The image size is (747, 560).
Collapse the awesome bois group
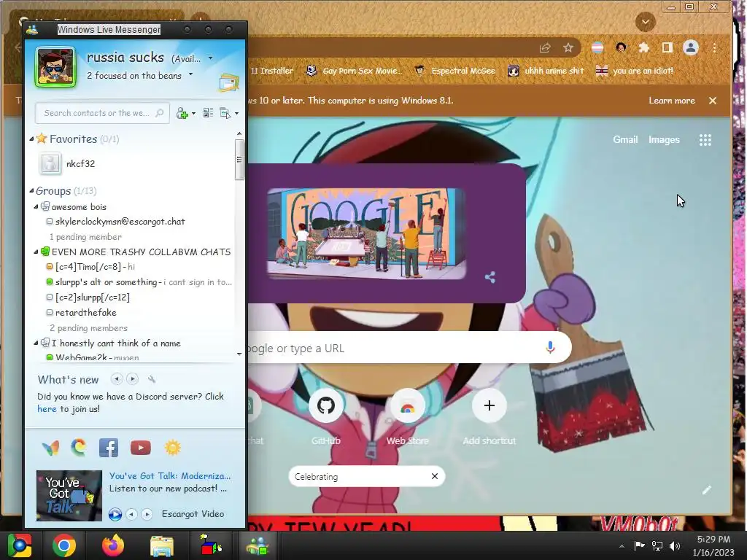36,206
